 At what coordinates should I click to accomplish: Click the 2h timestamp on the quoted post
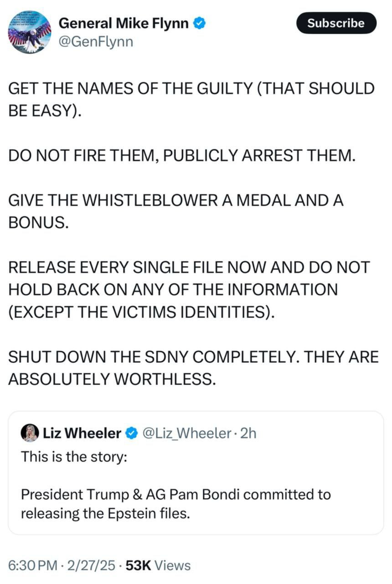coord(248,433)
